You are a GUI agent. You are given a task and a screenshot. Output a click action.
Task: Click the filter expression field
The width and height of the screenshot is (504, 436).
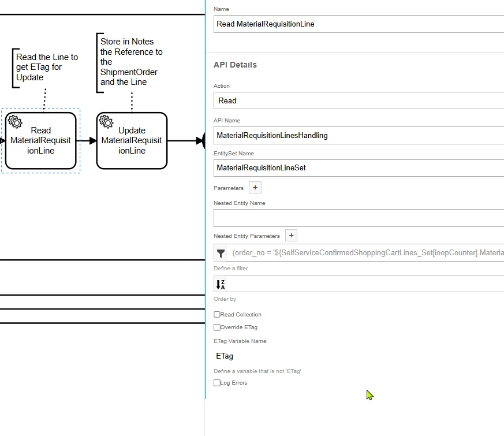click(x=365, y=253)
